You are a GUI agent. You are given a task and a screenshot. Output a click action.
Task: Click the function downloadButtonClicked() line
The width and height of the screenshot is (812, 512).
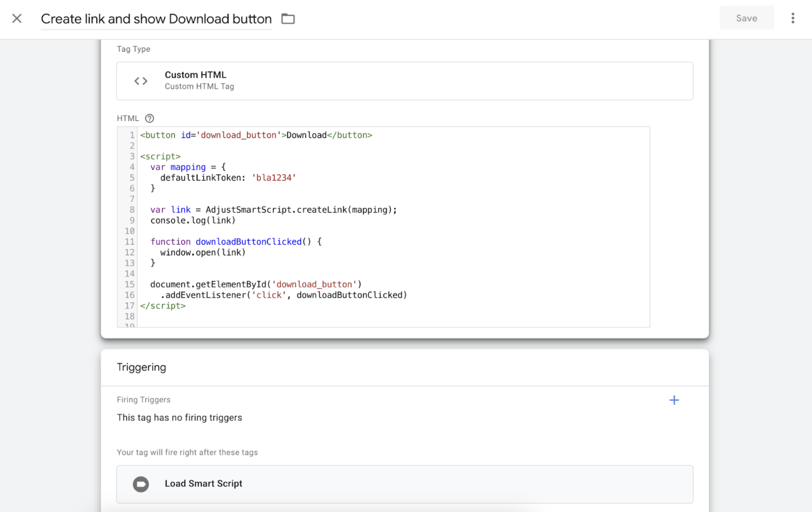pyautogui.click(x=236, y=241)
